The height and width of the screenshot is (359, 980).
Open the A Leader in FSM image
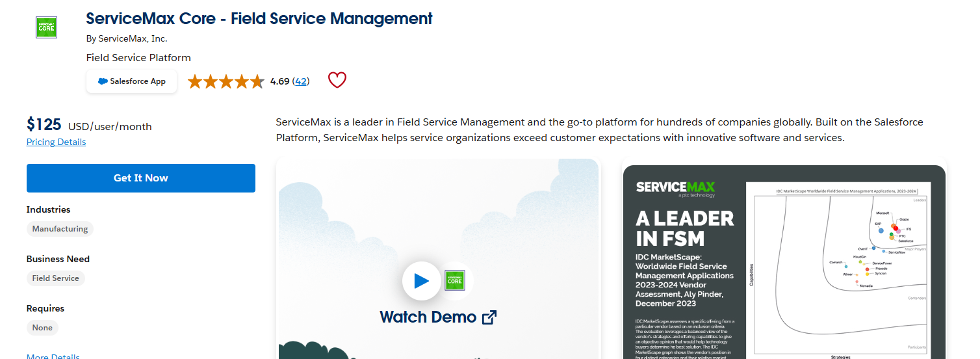(784, 262)
